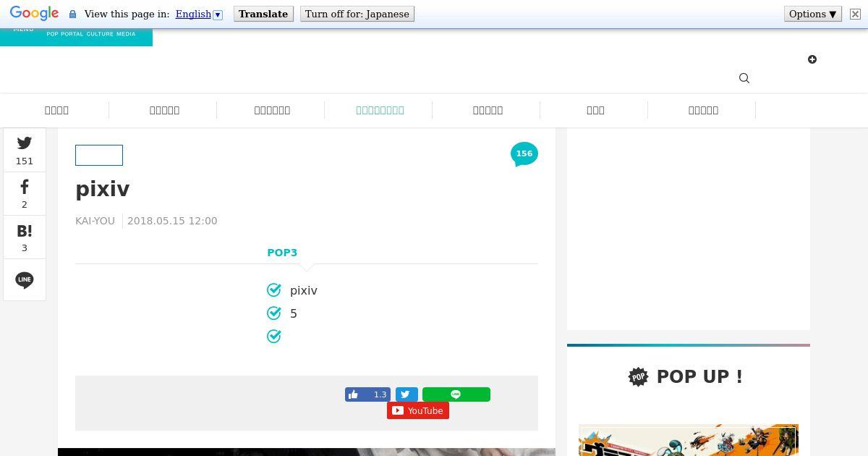The width and height of the screenshot is (868, 456).
Task: Click the outlined category tag above title
Action: 99,155
